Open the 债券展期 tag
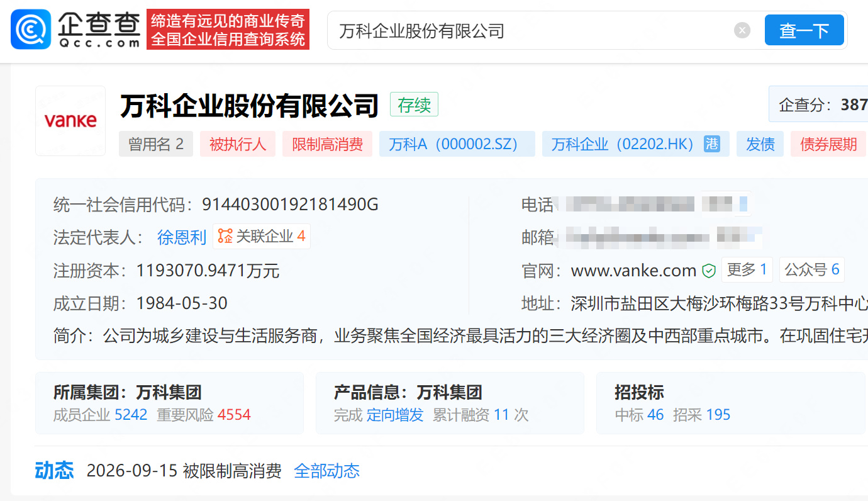The image size is (868, 501). pyautogui.click(x=828, y=144)
